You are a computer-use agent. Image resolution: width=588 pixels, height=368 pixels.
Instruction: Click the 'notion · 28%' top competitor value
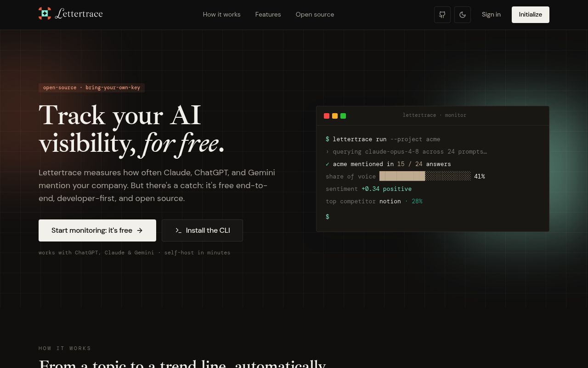401,201
